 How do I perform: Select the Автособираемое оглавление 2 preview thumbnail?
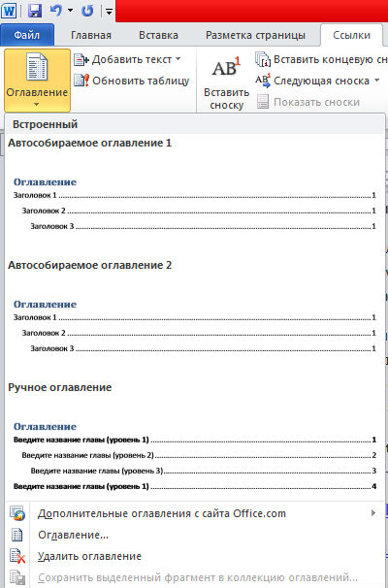pyautogui.click(x=195, y=326)
